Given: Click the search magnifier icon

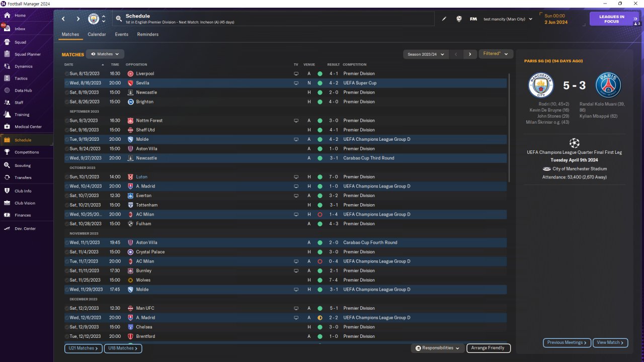Looking at the screenshot, I should tap(119, 19).
